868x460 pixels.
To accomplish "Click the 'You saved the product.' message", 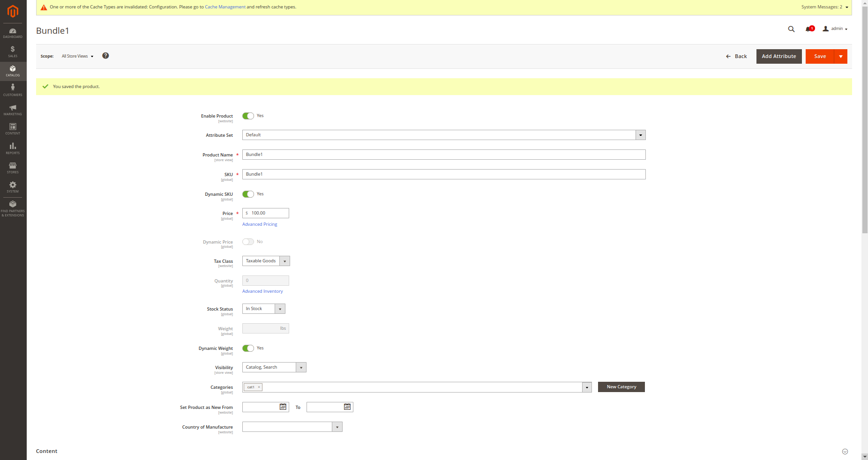I will (76, 87).
